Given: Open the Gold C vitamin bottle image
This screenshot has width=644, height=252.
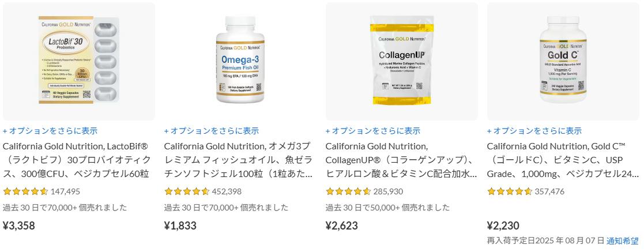Looking at the screenshot, I should [x=563, y=62].
